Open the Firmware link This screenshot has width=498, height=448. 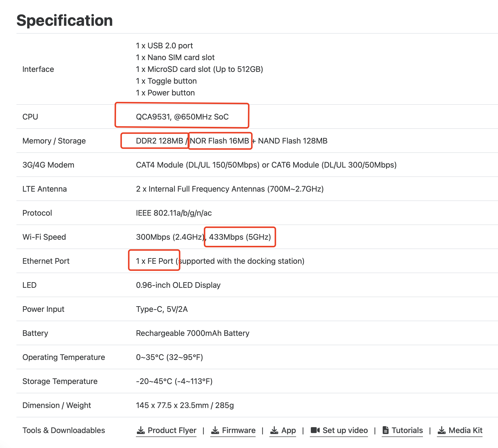pyautogui.click(x=238, y=430)
